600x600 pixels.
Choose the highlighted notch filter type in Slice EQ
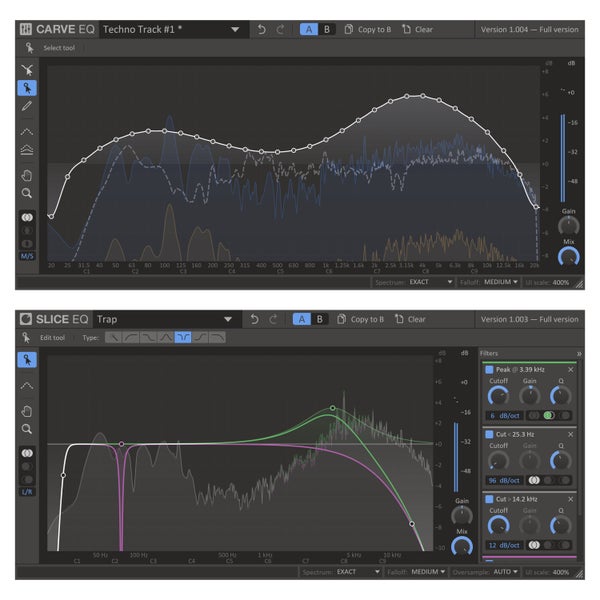(183, 338)
